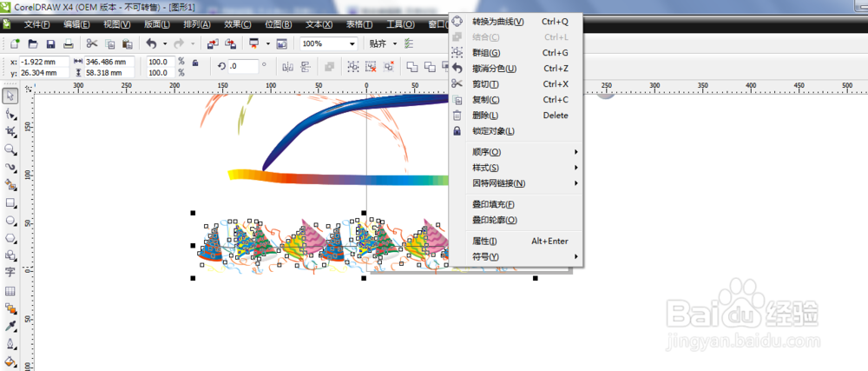Save the document using floppy icon

click(50, 43)
